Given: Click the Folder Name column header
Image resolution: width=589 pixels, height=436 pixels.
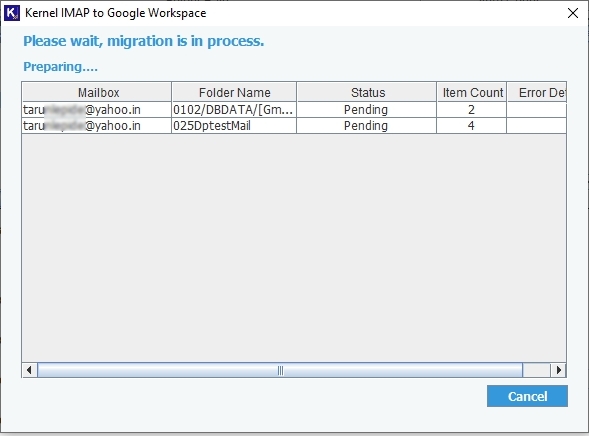Looking at the screenshot, I should pyautogui.click(x=234, y=92).
